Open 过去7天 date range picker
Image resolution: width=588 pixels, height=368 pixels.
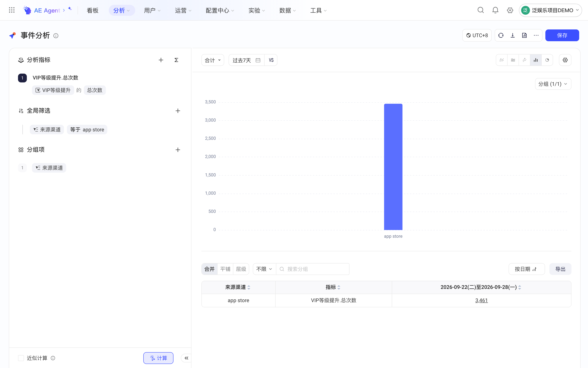click(246, 60)
